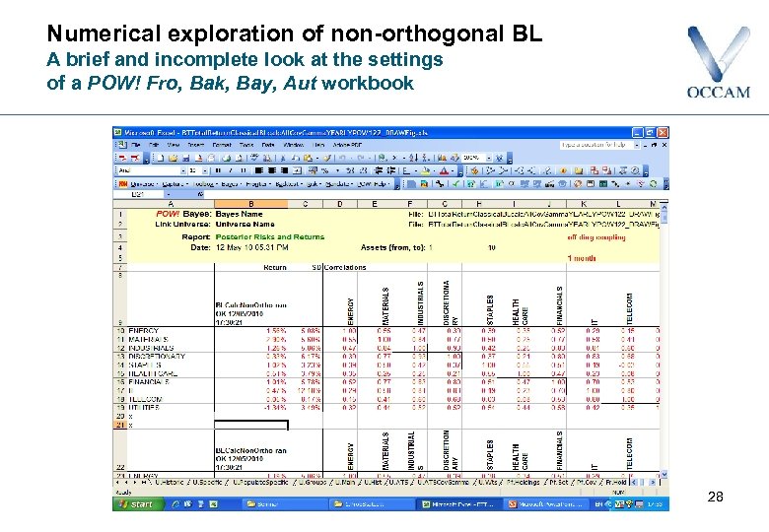Open the Format menu
769x532 pixels.
pos(222,145)
